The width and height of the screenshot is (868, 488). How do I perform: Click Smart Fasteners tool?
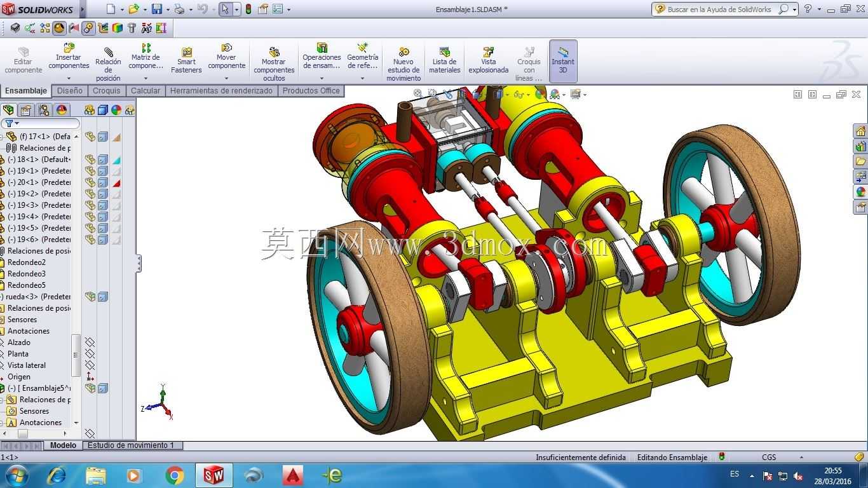186,61
